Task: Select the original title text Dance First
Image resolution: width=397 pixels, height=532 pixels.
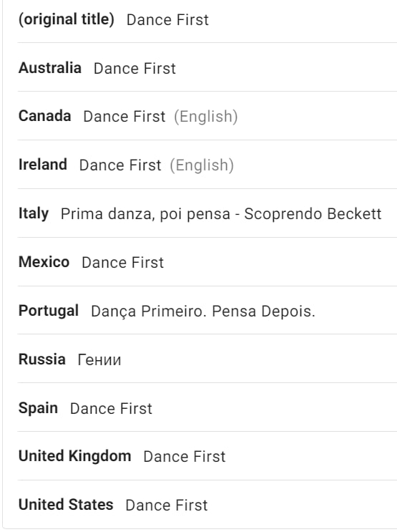Action: click(x=167, y=19)
